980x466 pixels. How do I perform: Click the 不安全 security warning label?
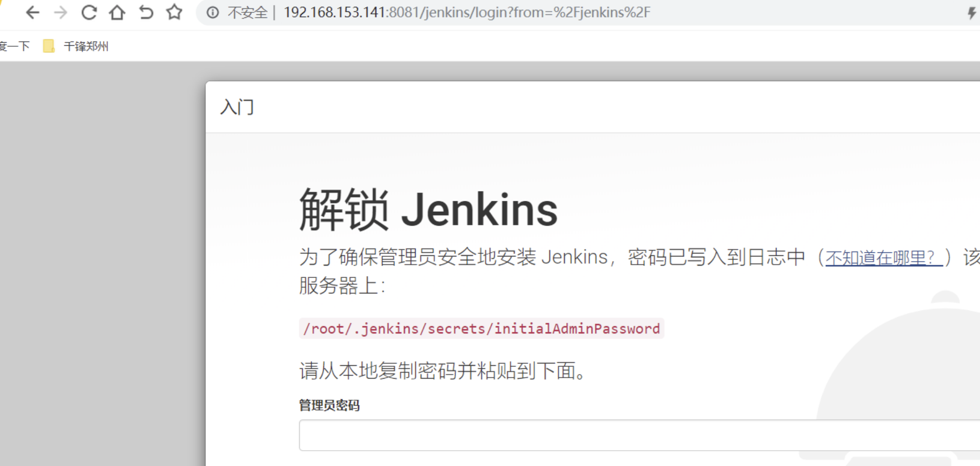(247, 12)
